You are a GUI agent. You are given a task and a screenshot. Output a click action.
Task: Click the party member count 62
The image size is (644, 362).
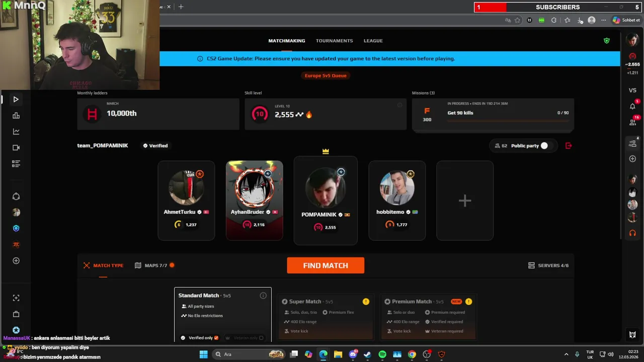coord(501,146)
